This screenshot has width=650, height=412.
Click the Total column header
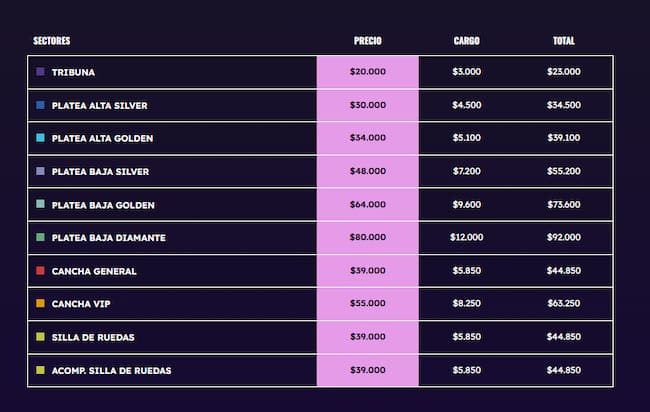click(564, 41)
